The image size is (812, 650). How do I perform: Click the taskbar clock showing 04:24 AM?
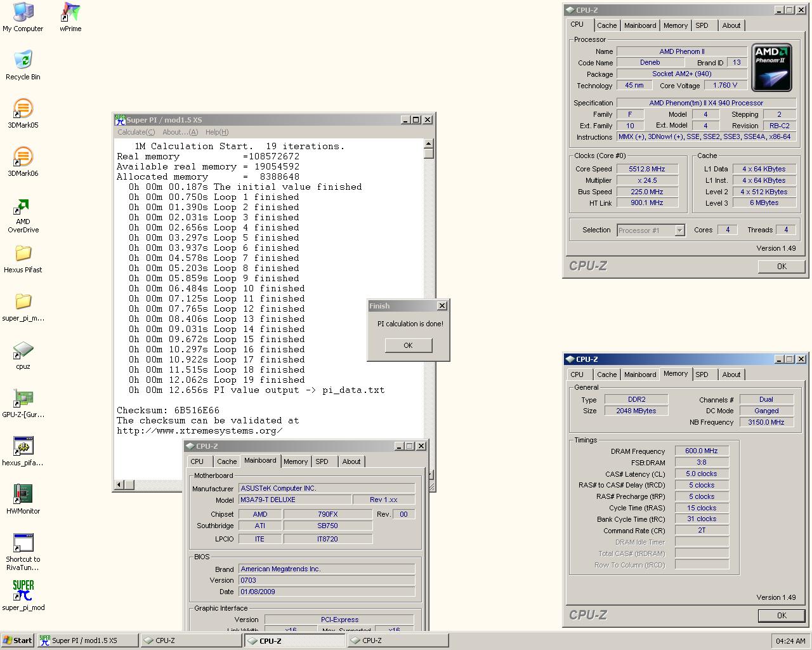click(x=790, y=641)
